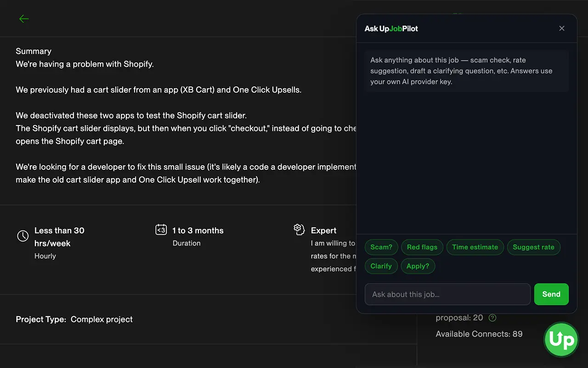Click the Expert experience level heading
Viewport: 588px width, 368px height.
pos(324,230)
